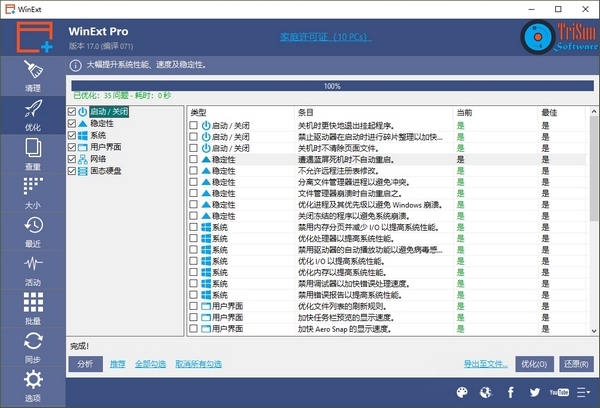Select the 优化 rocket icon in sidebar
This screenshot has height=408, width=600.
click(33, 108)
